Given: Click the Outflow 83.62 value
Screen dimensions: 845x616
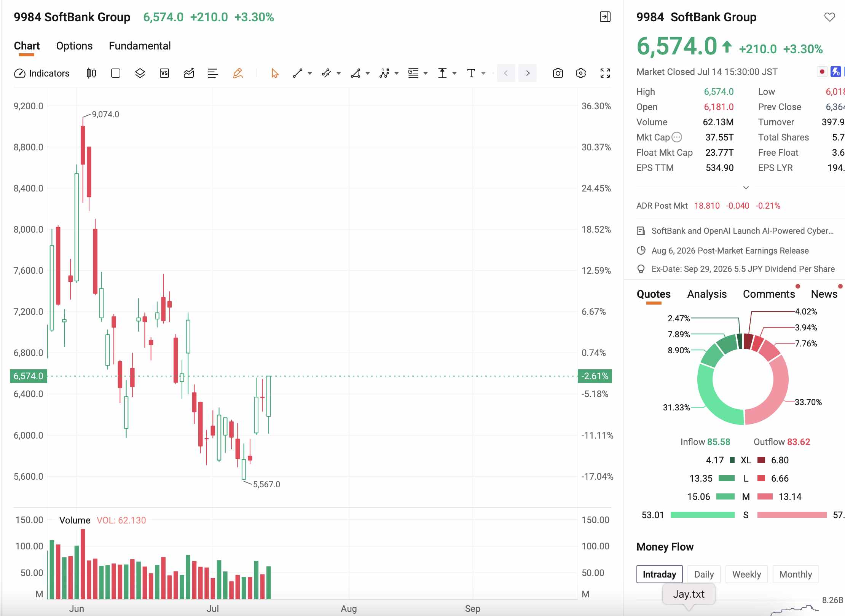Looking at the screenshot, I should click(x=799, y=442).
